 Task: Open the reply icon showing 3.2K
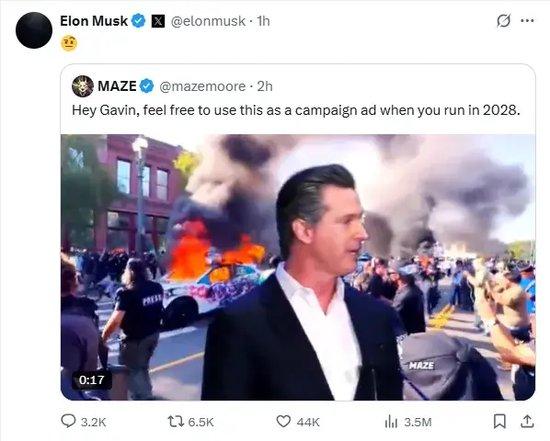click(x=68, y=421)
